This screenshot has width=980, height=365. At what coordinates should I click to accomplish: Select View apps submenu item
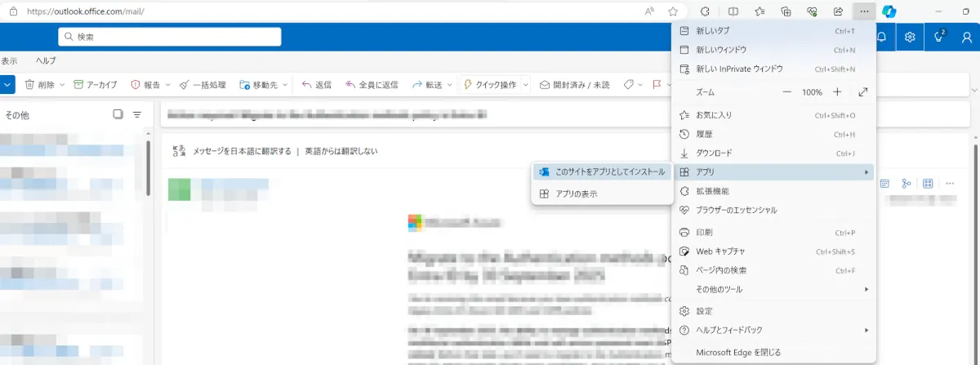pyautogui.click(x=602, y=194)
